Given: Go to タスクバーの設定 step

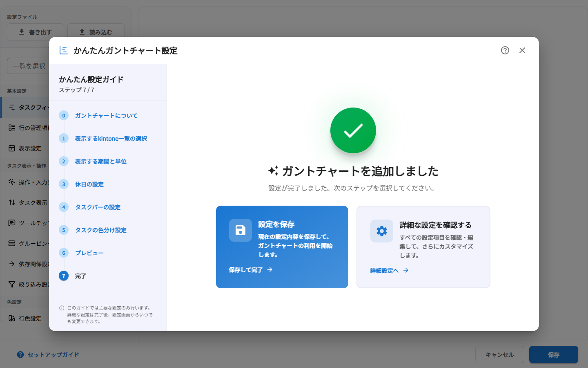Looking at the screenshot, I should [x=98, y=207].
